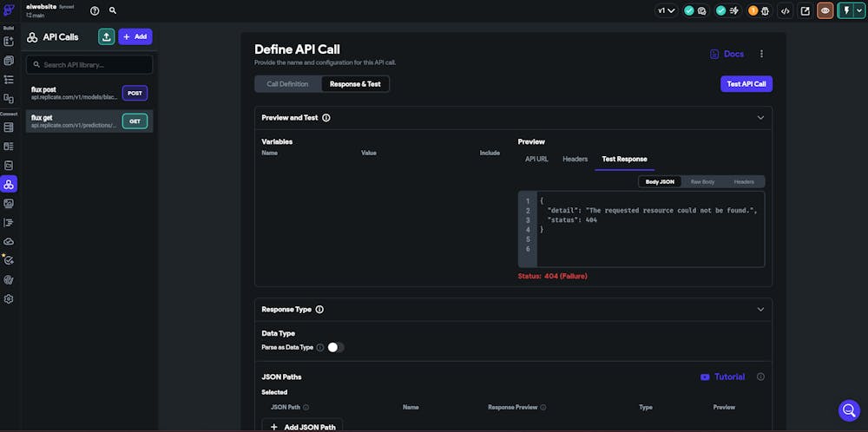The height and width of the screenshot is (432, 868).
Task: Click the Add JSON Path button
Action: click(x=302, y=427)
